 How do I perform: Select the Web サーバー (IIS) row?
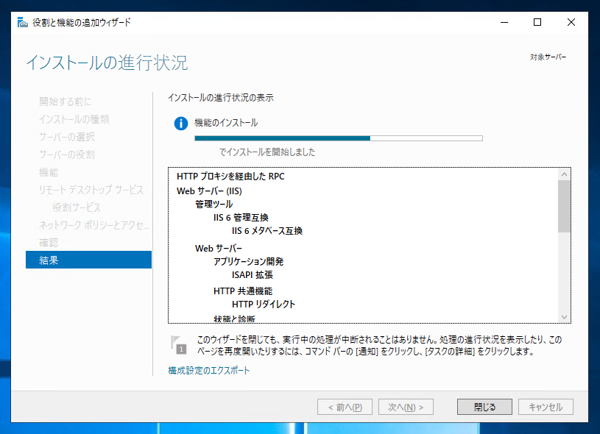[x=209, y=191]
